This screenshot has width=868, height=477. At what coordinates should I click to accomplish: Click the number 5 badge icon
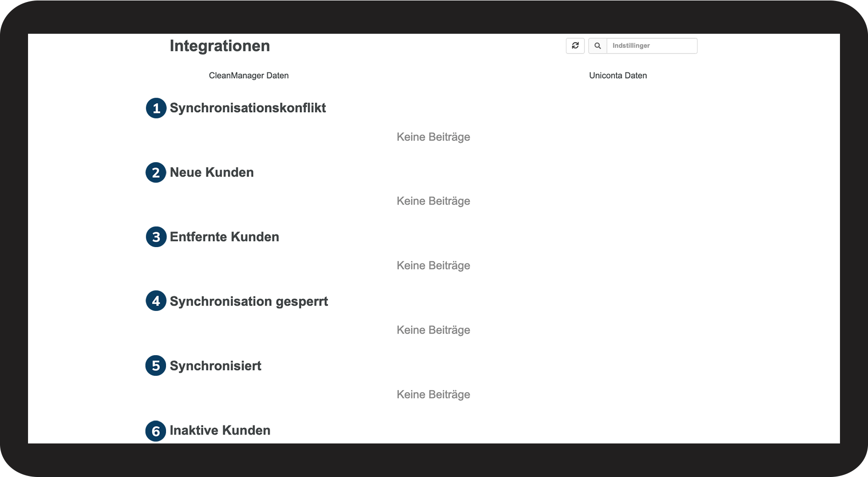156,365
